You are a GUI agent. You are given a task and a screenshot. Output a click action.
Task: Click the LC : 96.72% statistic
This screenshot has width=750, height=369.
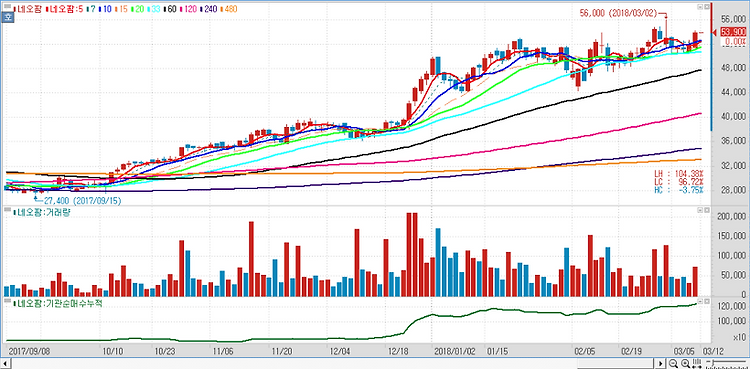679,182
